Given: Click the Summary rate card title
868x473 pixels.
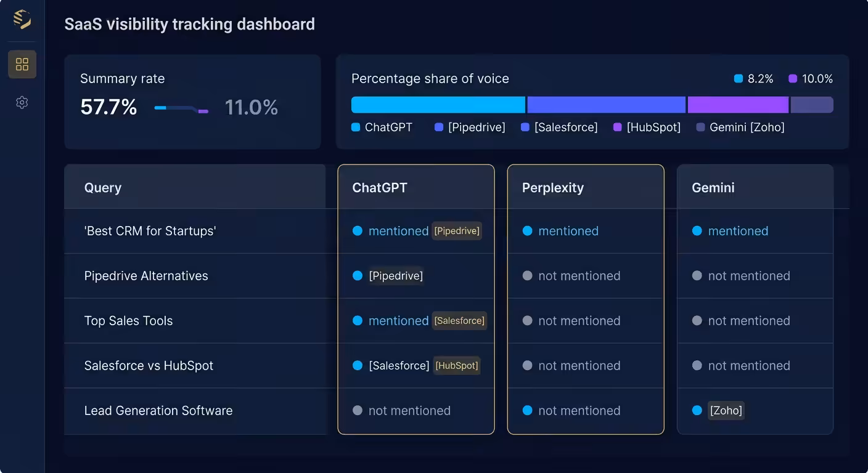Looking at the screenshot, I should [x=123, y=79].
